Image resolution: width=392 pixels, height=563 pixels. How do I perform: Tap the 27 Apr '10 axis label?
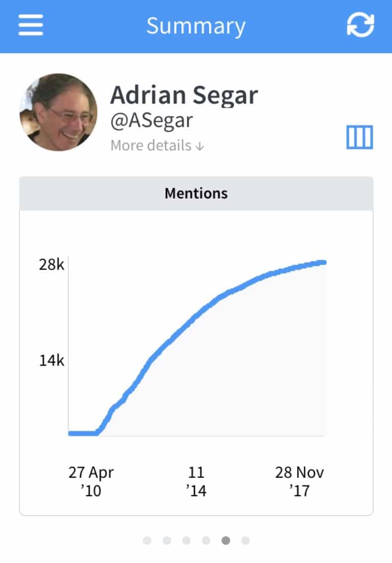[91, 481]
